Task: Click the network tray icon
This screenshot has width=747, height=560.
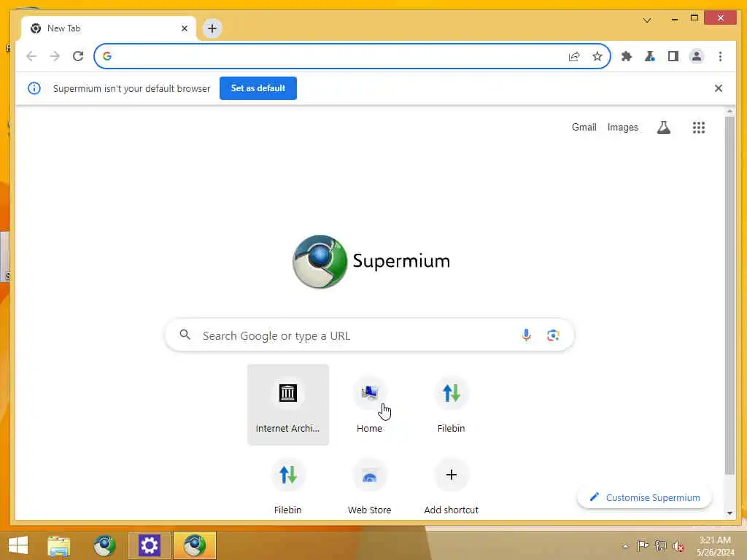Action: click(661, 545)
